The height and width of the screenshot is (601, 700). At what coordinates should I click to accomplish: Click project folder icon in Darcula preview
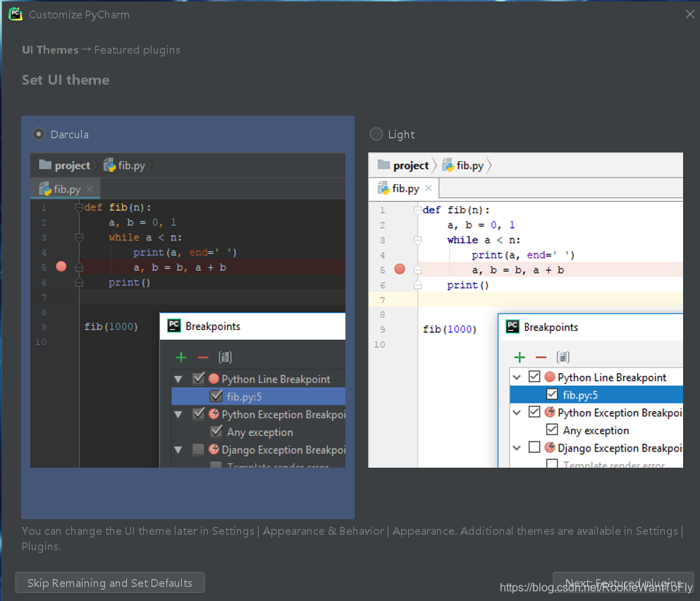(45, 165)
